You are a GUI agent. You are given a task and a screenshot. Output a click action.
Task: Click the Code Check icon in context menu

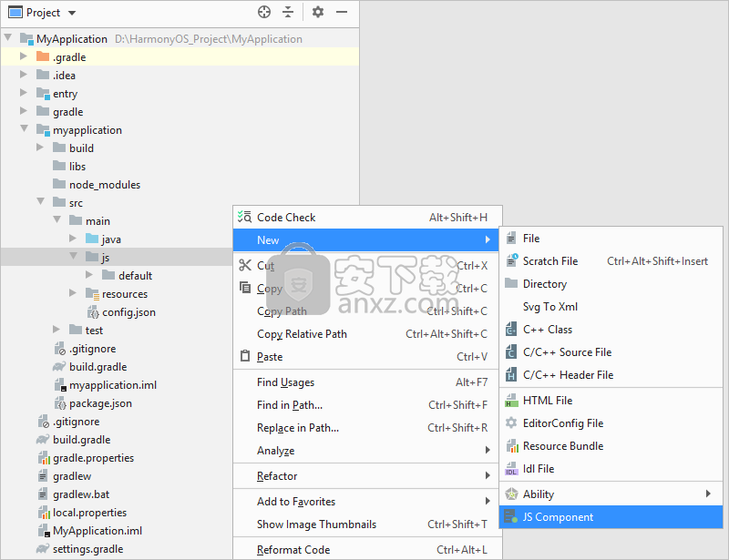[244, 217]
